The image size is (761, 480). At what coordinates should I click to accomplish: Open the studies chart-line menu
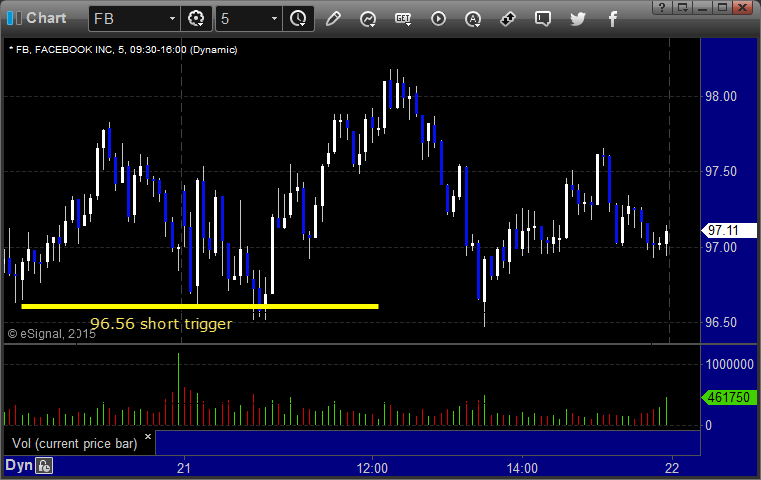pos(368,19)
